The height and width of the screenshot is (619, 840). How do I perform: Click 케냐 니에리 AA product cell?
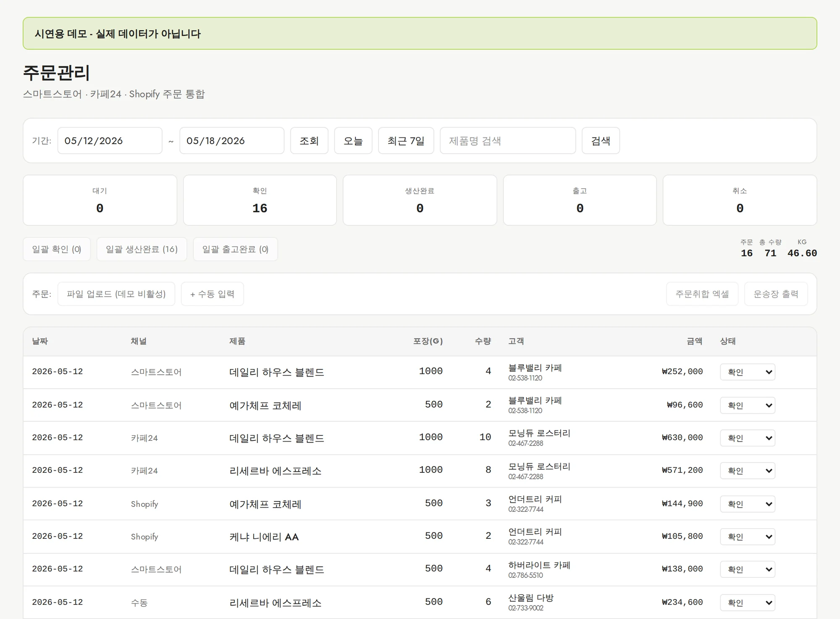[x=264, y=537]
